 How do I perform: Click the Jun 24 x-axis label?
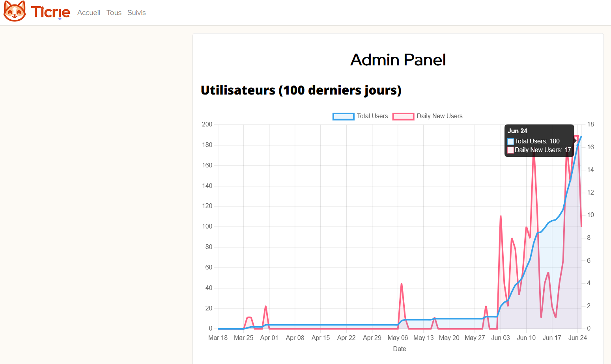(577, 338)
